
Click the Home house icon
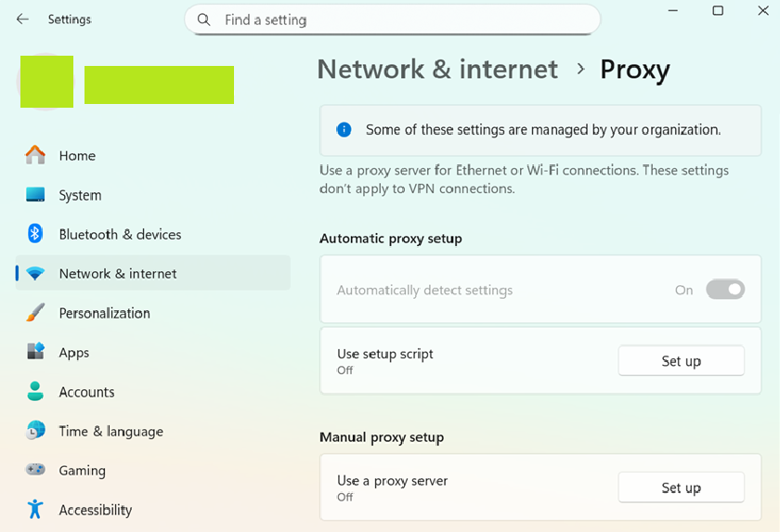pos(35,155)
